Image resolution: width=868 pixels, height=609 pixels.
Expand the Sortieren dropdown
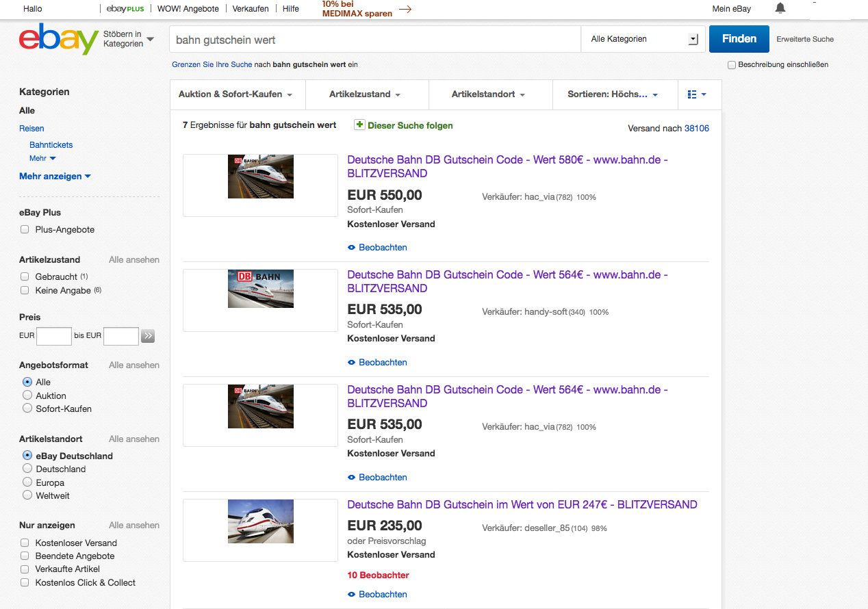[x=613, y=94]
